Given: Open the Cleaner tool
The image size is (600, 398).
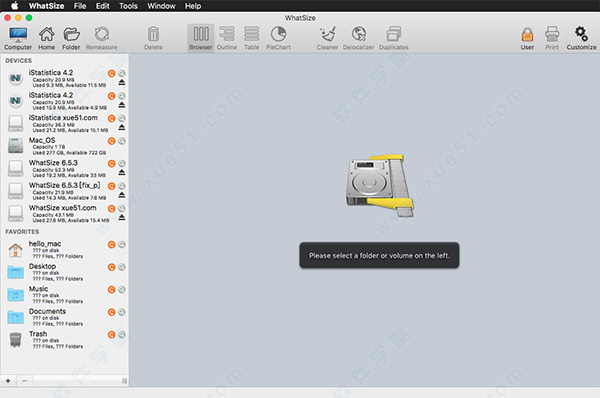Looking at the screenshot, I should point(328,38).
